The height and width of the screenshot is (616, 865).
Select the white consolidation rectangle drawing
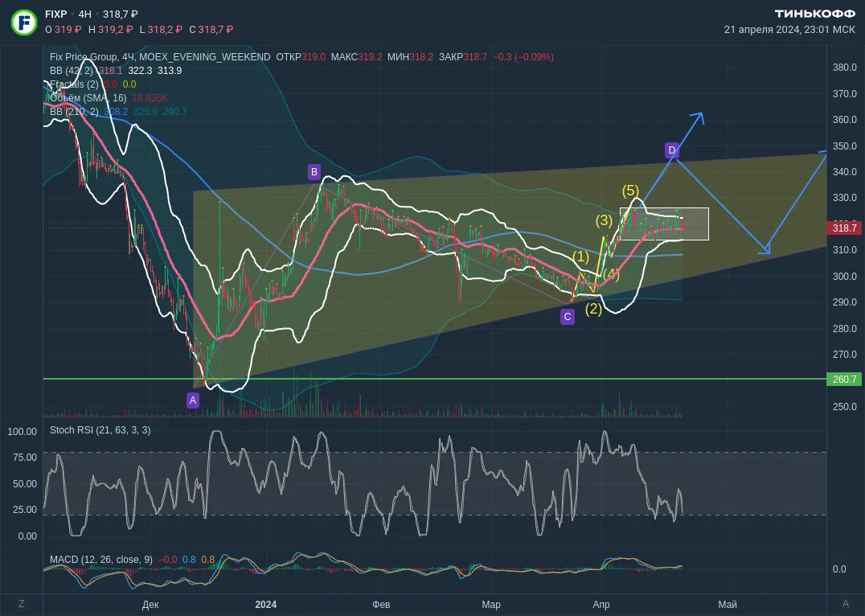pos(664,224)
